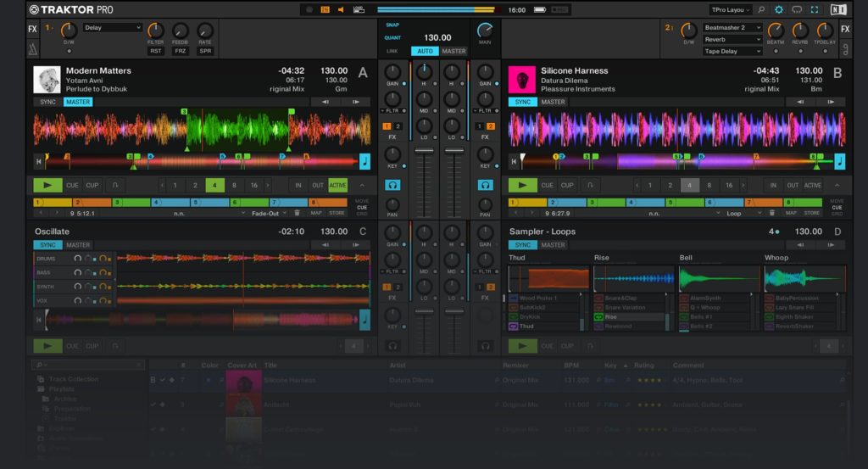Toggle fullscreen mode icon in header

coord(815,9)
